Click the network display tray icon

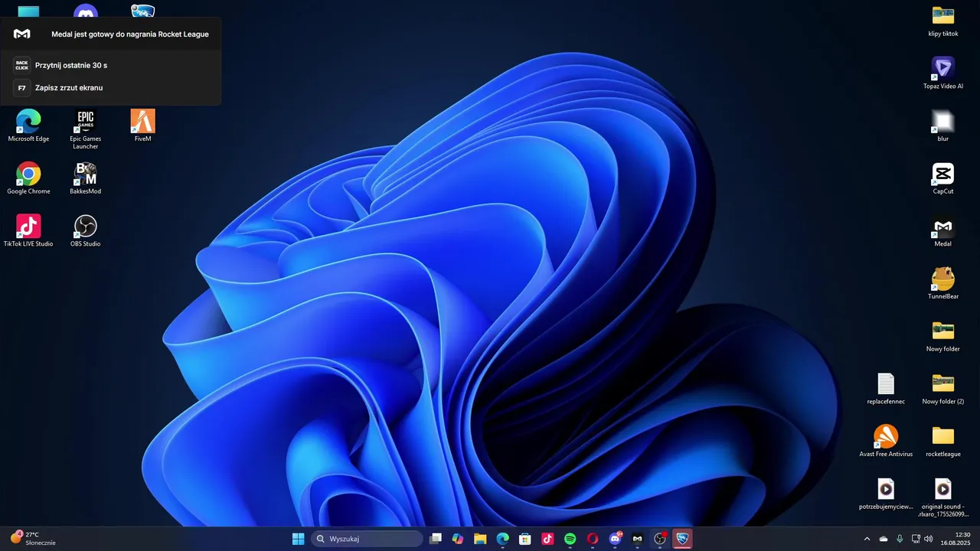916,539
